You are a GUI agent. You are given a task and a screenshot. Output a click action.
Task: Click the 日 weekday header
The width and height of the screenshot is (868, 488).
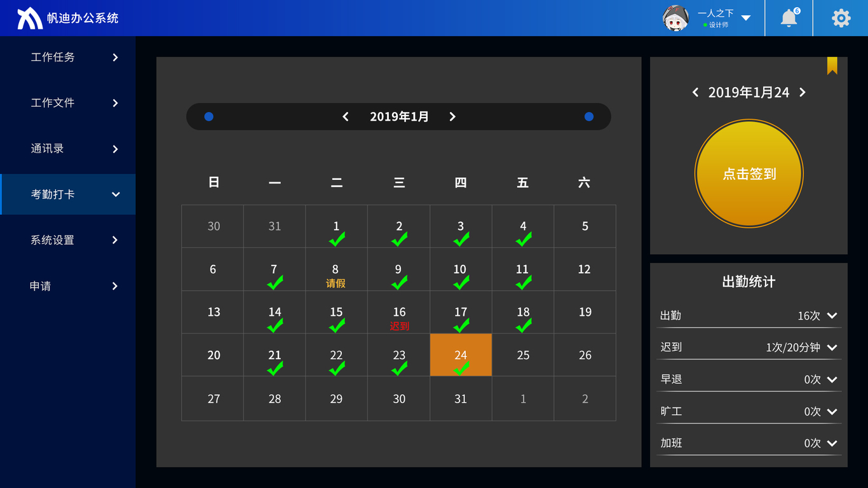point(214,183)
